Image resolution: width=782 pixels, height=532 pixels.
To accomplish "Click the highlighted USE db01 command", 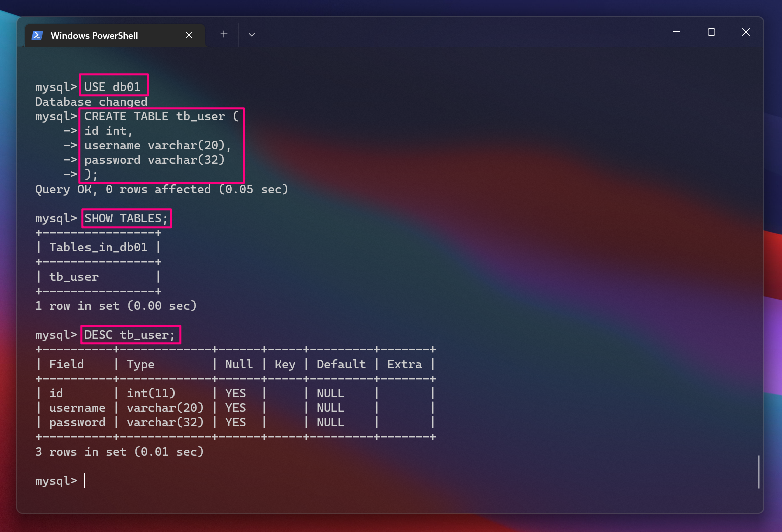I will tap(113, 87).
